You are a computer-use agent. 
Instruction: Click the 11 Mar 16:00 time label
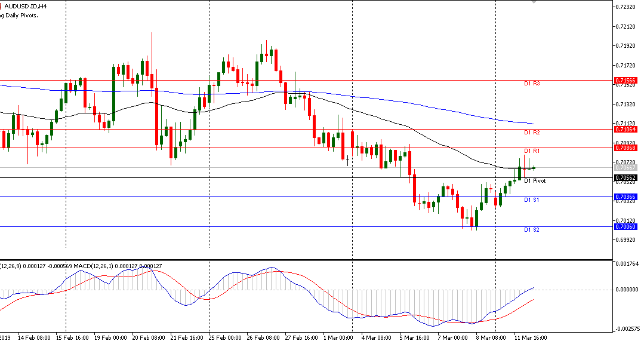tap(530, 338)
